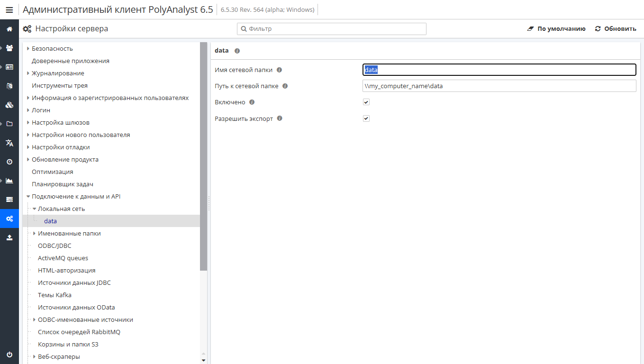Open the ID card sidebar icon
This screenshot has height=364, width=644.
(9, 67)
